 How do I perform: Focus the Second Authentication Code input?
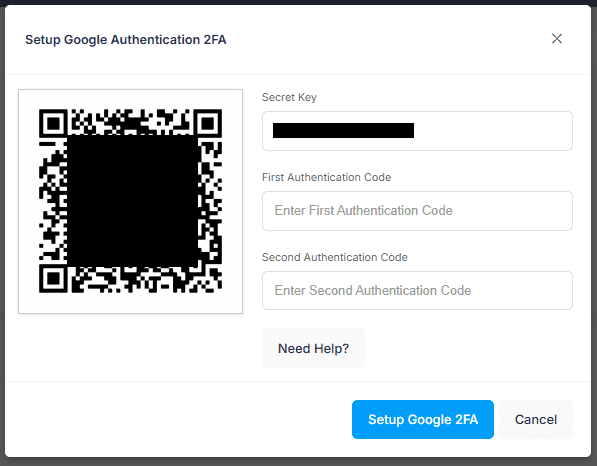(x=417, y=290)
